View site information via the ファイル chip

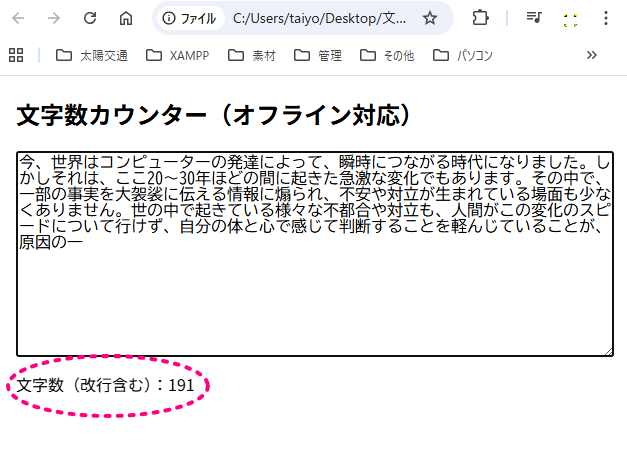189,18
